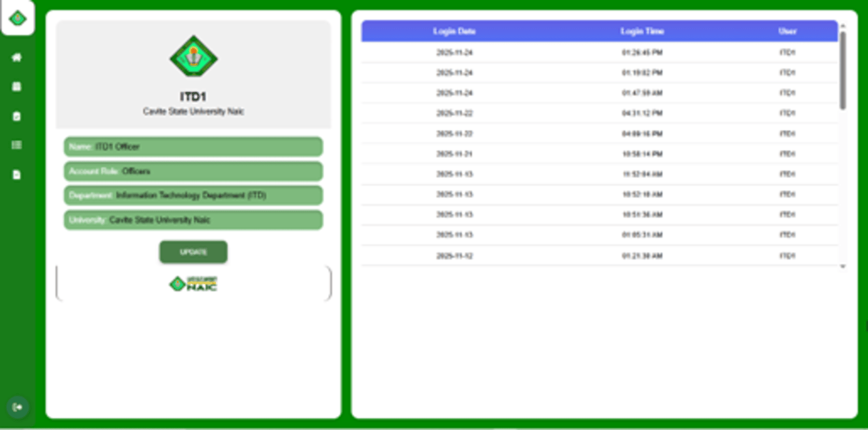Open the clipboard checklist sidebar icon
Image resolution: width=868 pixels, height=430 pixels.
pyautogui.click(x=17, y=116)
